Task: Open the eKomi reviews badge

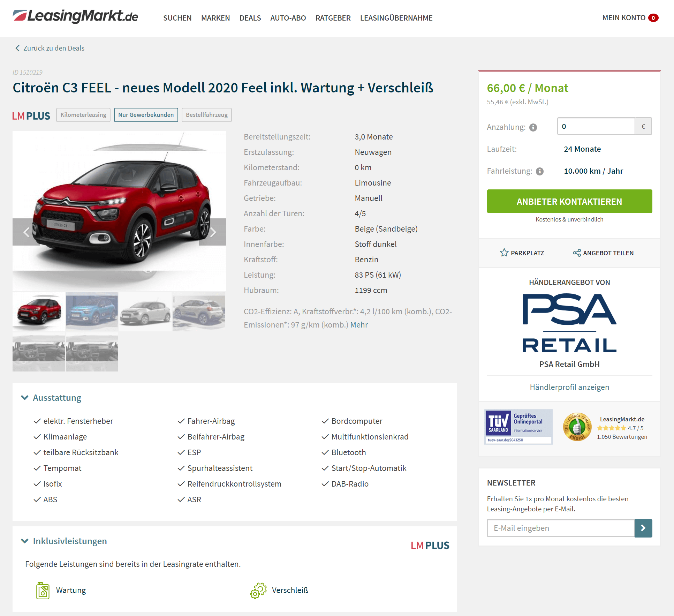Action: coord(577,427)
